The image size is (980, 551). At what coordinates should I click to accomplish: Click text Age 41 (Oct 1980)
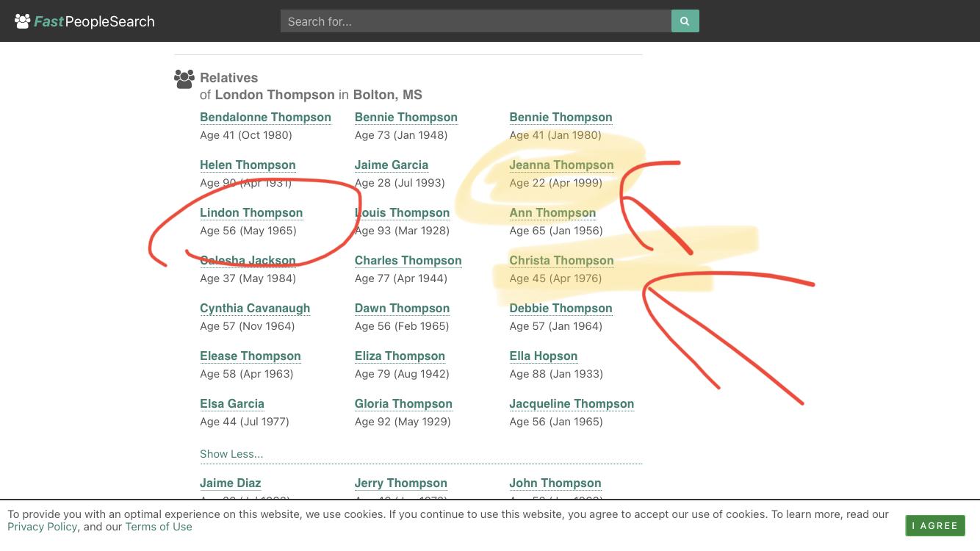point(246,135)
